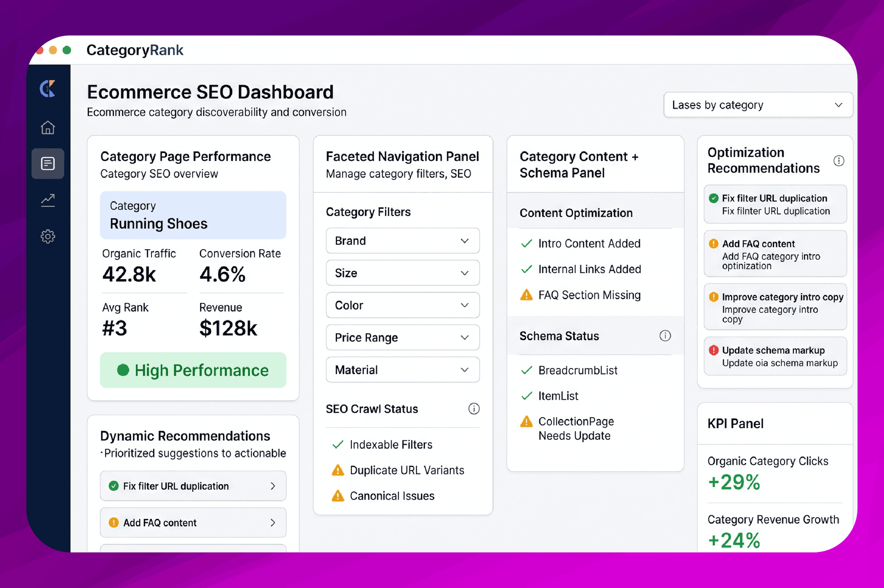Open Add FAQ content row in Dynamic Recommendations
This screenshot has width=884, height=588.
pyautogui.click(x=193, y=523)
